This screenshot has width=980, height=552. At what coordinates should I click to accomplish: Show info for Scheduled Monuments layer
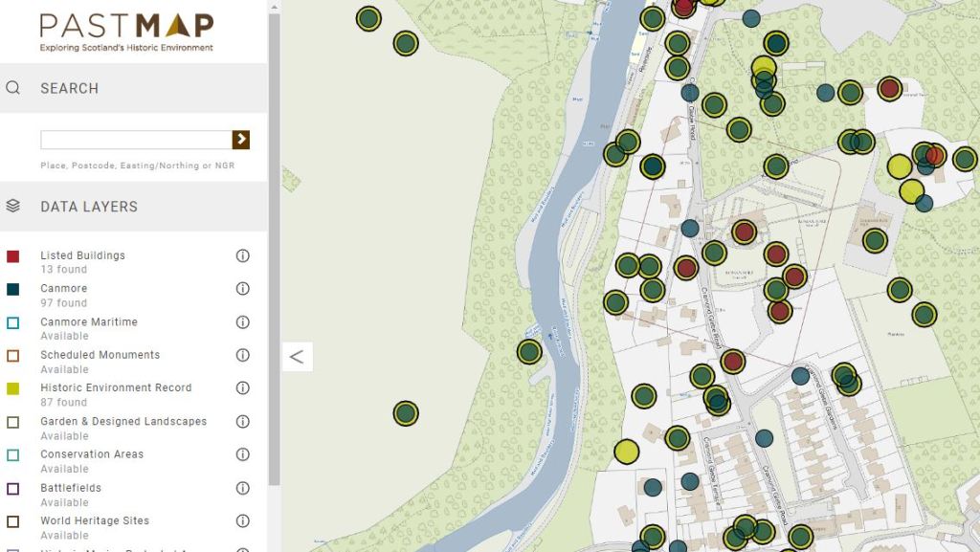coord(242,355)
